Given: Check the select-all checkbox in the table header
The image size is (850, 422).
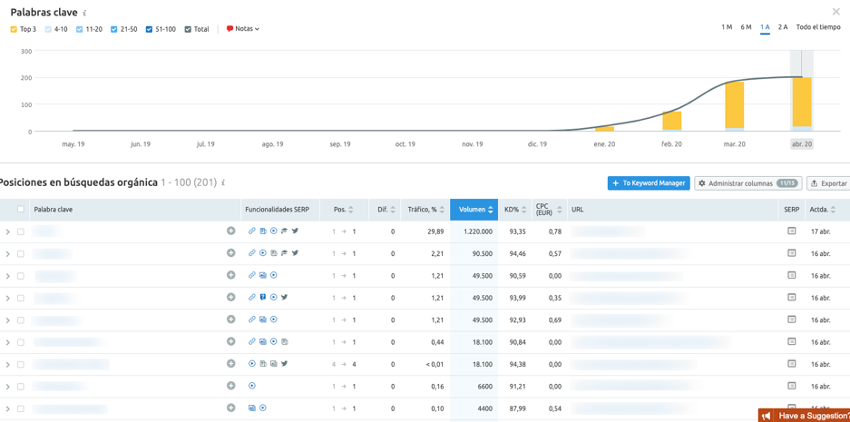Looking at the screenshot, I should click(x=21, y=210).
